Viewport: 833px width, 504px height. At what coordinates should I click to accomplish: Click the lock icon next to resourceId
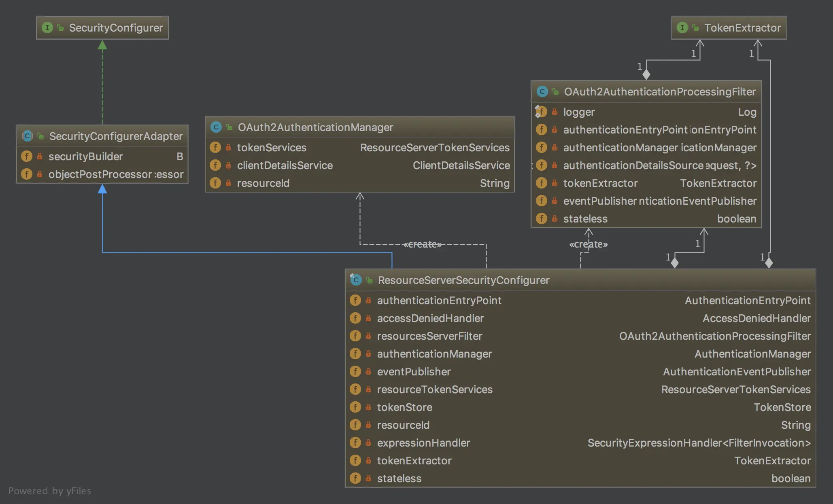point(227,183)
